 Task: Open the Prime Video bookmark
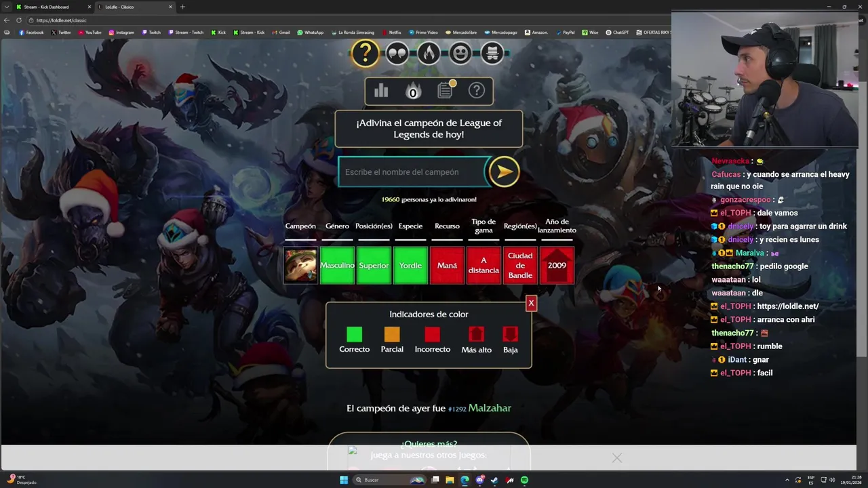423,33
